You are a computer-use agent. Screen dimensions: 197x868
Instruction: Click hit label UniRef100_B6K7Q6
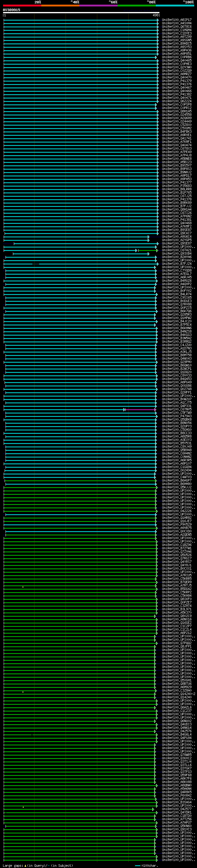[177, 311]
